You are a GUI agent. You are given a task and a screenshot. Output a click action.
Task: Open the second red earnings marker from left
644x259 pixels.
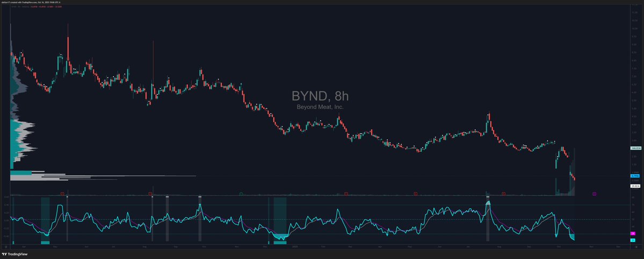tap(150, 193)
